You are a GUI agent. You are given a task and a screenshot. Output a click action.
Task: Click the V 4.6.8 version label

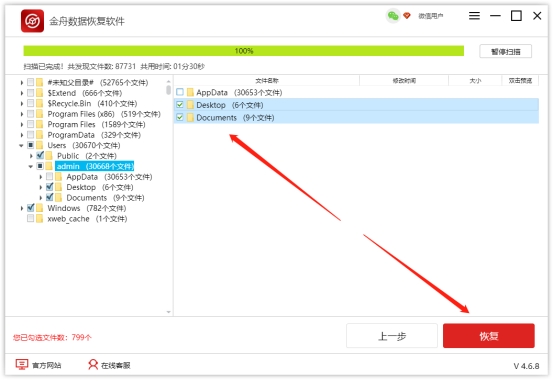[526, 366]
